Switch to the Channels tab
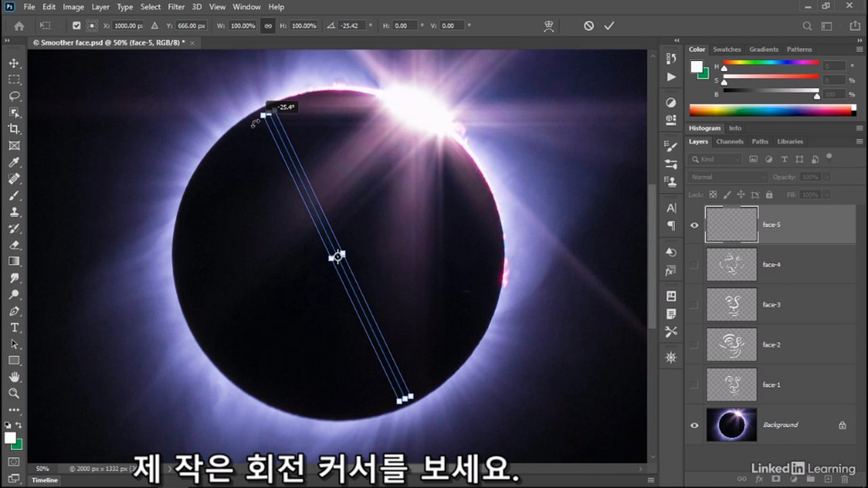 [730, 142]
